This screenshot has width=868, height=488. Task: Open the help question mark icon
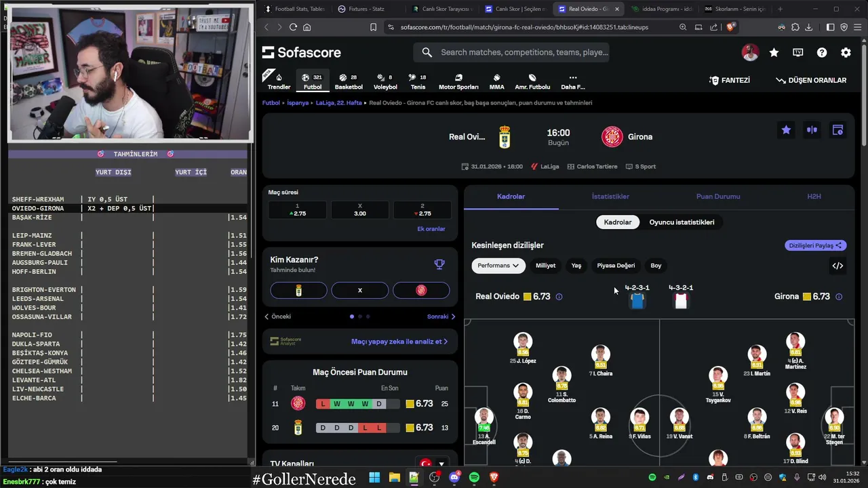[822, 52]
